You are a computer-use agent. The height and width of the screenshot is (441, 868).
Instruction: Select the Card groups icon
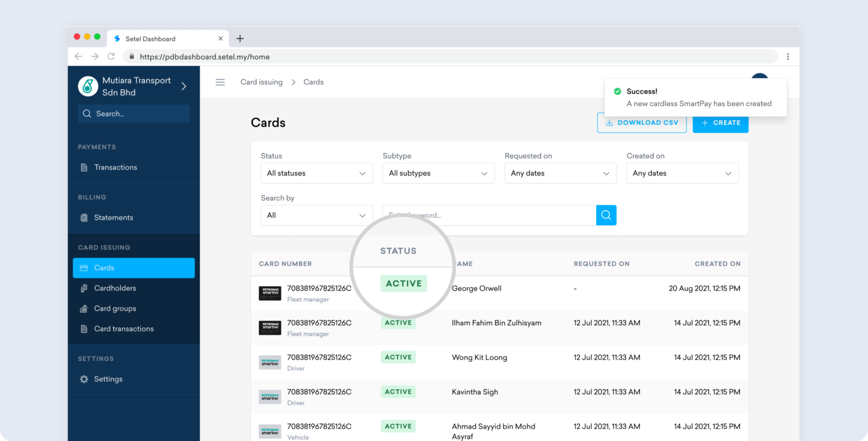[x=85, y=308]
